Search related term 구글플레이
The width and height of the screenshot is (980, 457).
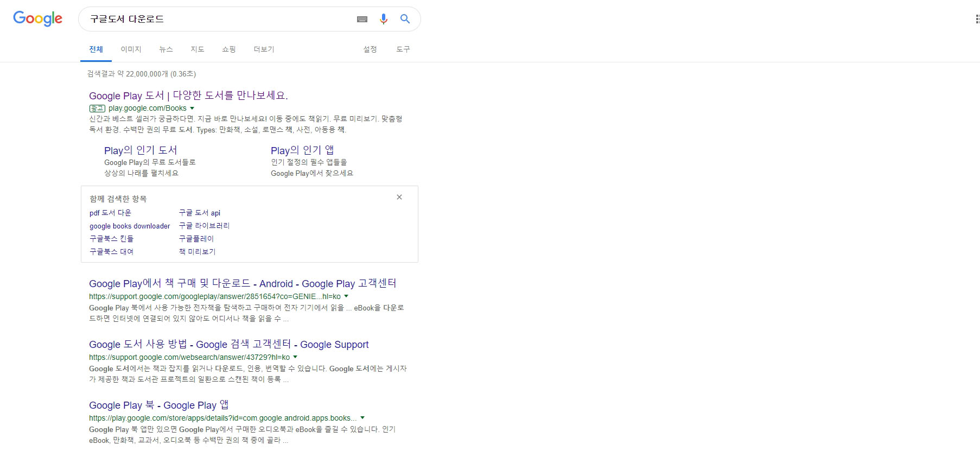(196, 239)
